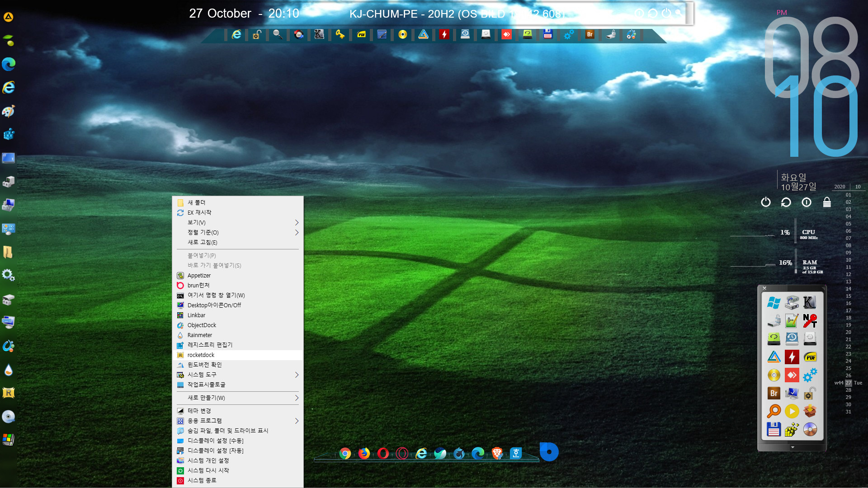Open AnyDesk red icon in the top dock
Viewport: 868px width, 488px height.
click(x=506, y=34)
